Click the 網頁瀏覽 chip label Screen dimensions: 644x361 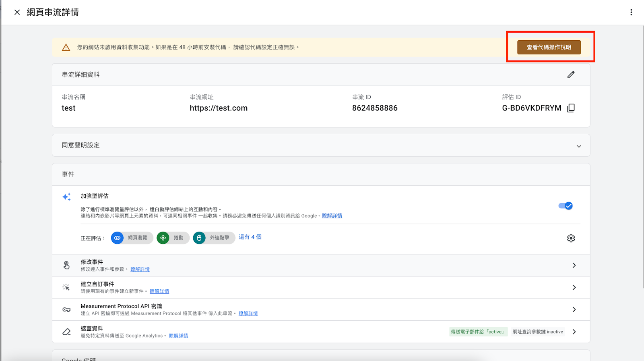(138, 238)
